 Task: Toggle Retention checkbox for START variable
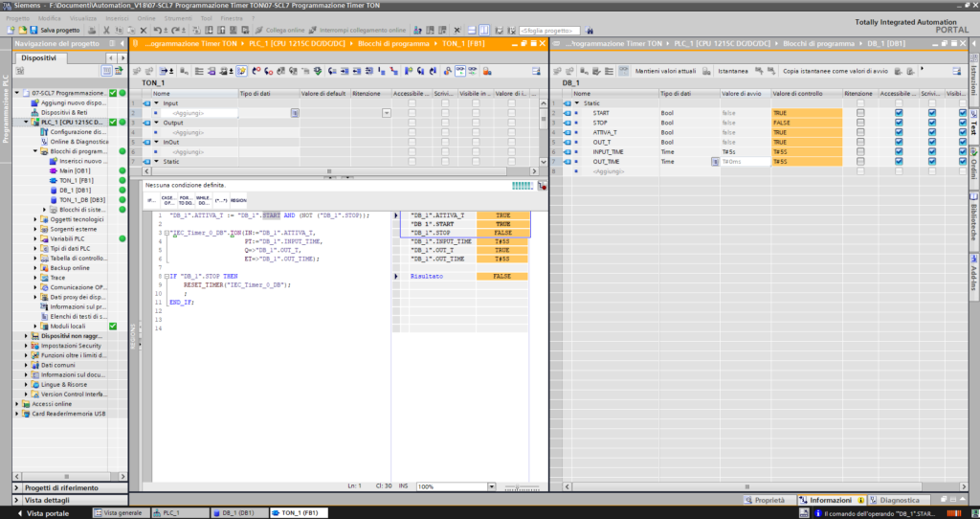[x=860, y=113]
